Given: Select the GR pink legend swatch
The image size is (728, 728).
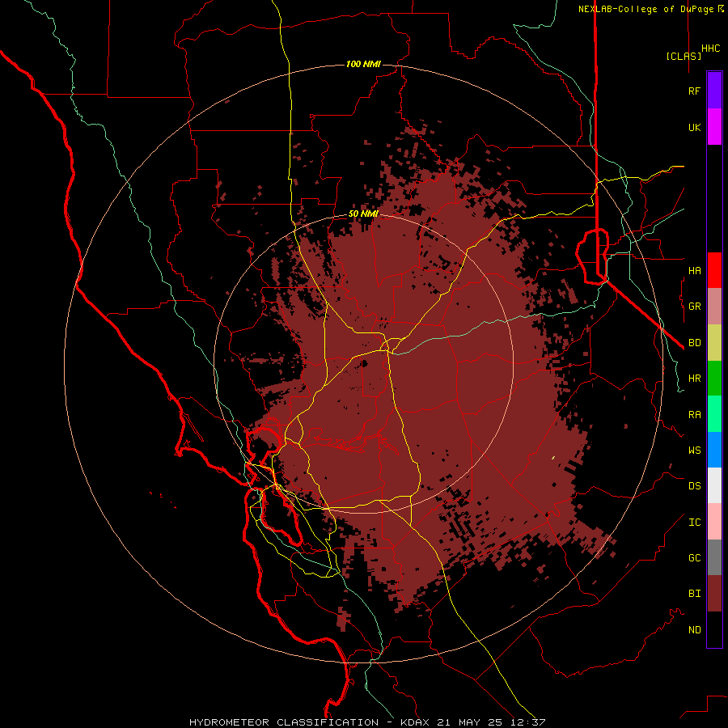Looking at the screenshot, I should tap(714, 307).
